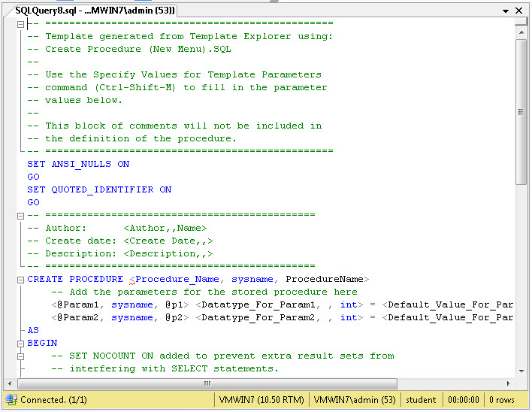Click the 'Connected. (1/1)' status text

[53, 400]
